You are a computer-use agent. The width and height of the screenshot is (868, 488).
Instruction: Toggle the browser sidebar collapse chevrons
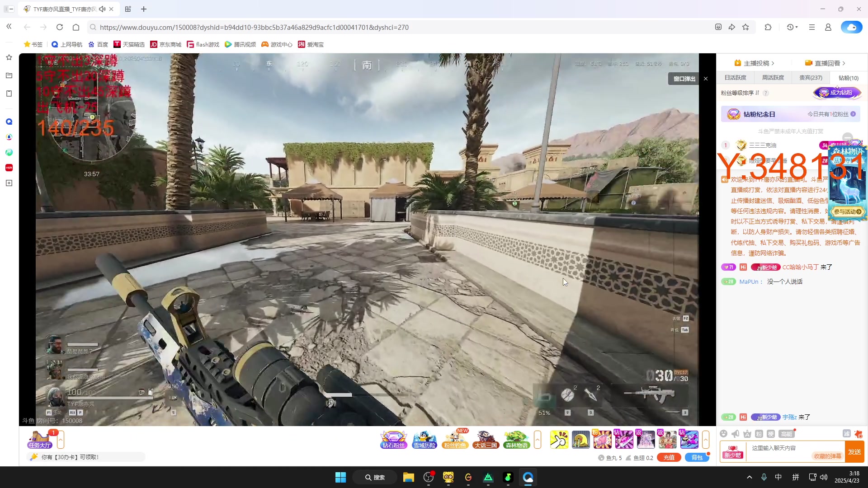click(x=9, y=27)
